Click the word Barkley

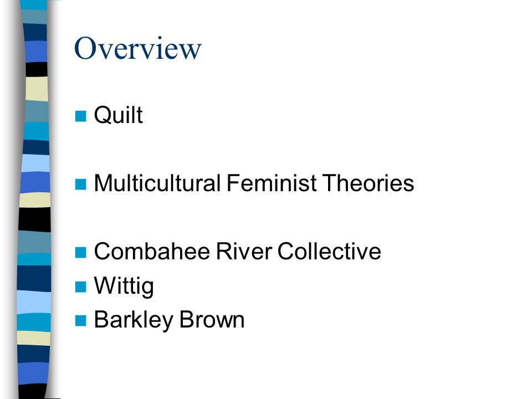[134, 321]
